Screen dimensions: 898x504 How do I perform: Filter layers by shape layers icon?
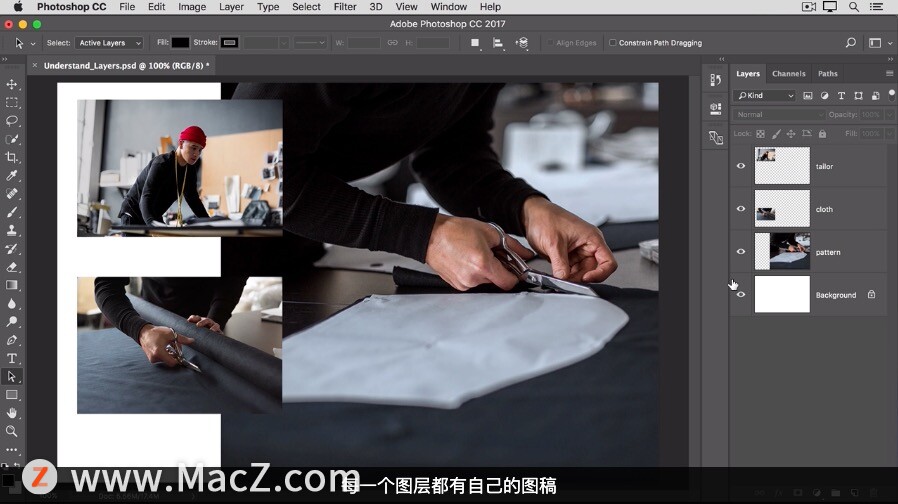point(858,96)
